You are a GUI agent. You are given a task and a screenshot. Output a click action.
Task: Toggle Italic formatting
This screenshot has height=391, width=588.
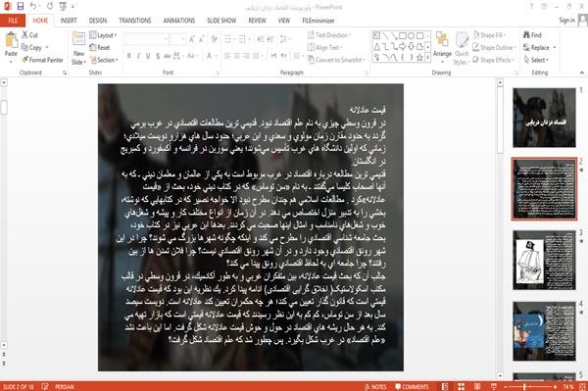tap(138, 56)
